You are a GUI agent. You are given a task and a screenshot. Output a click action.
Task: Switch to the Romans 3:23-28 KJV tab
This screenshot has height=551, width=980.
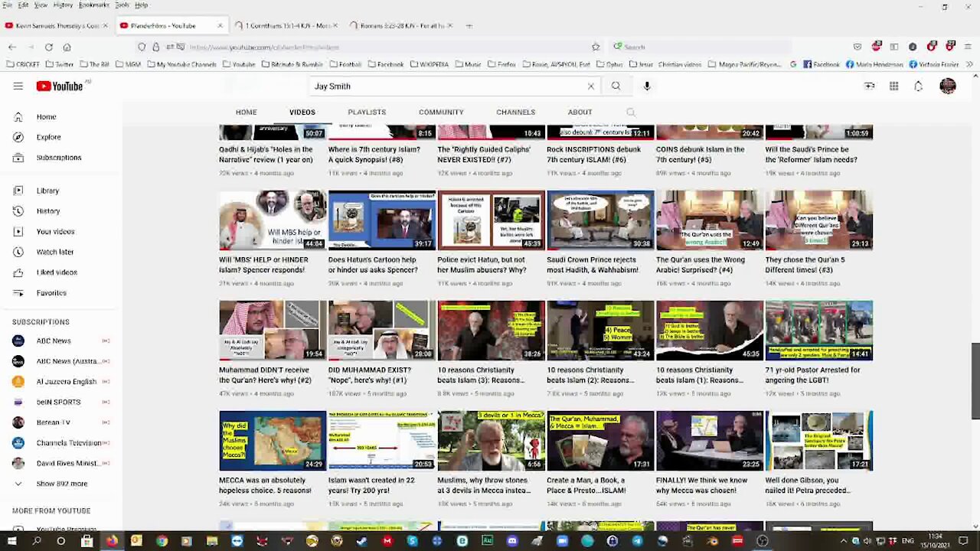pos(402,25)
